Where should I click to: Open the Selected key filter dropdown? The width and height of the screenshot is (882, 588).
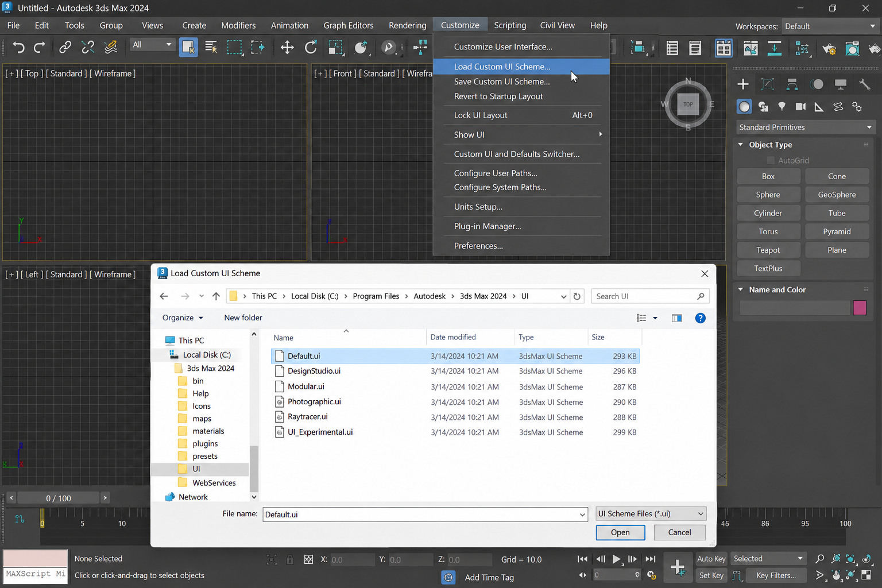[768, 559]
